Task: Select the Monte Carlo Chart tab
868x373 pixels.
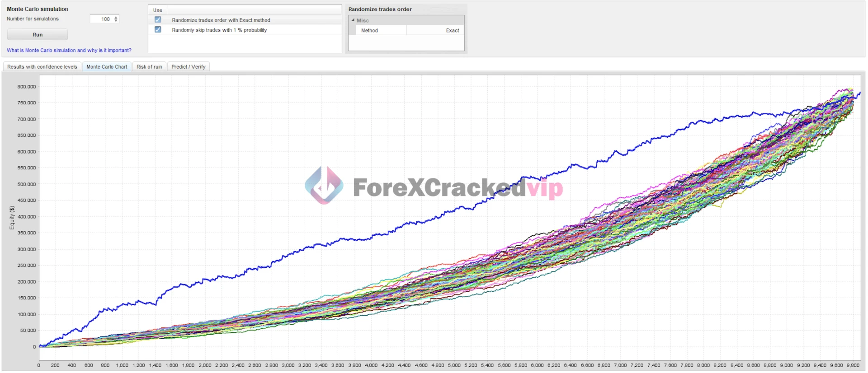Action: click(107, 67)
